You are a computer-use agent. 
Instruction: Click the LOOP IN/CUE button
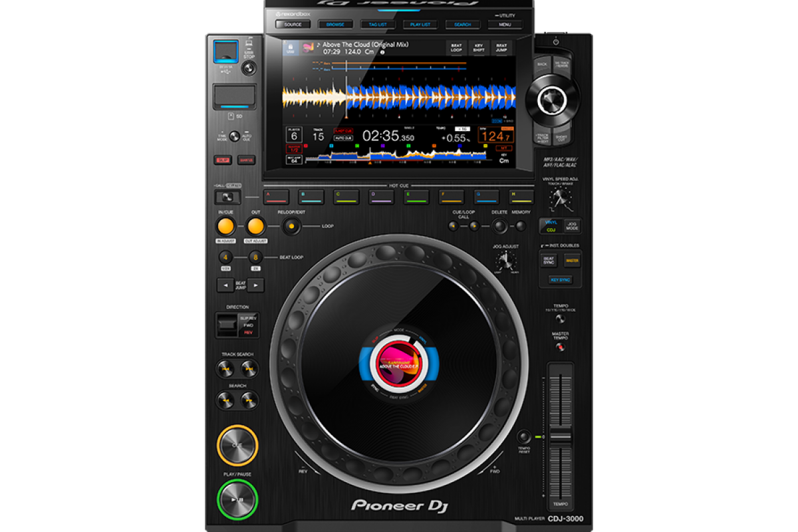click(225, 225)
